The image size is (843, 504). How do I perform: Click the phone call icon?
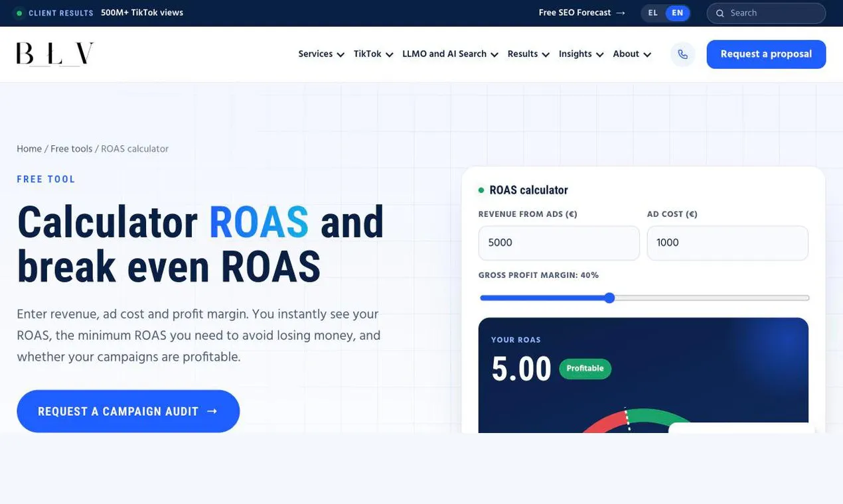683,54
